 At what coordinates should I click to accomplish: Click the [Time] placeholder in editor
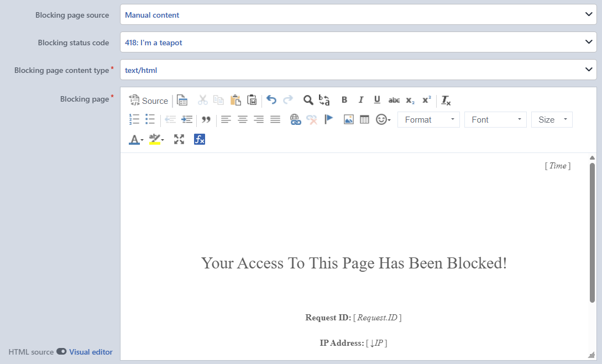click(557, 166)
